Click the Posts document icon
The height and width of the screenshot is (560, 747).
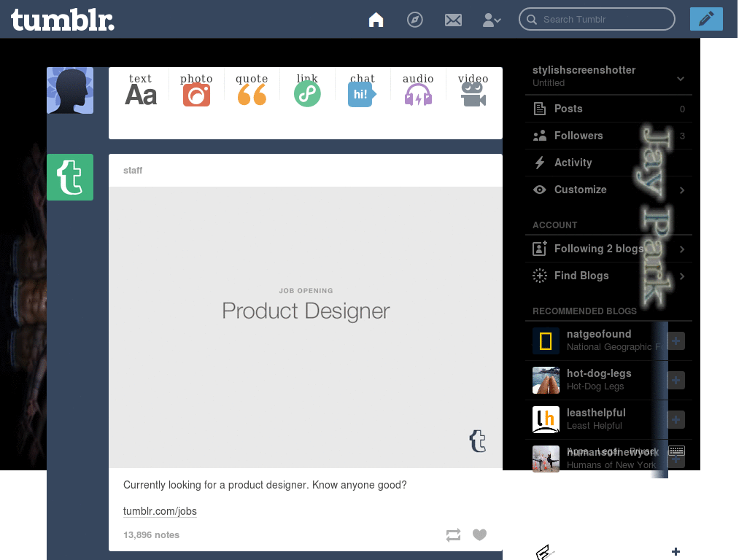pyautogui.click(x=540, y=109)
